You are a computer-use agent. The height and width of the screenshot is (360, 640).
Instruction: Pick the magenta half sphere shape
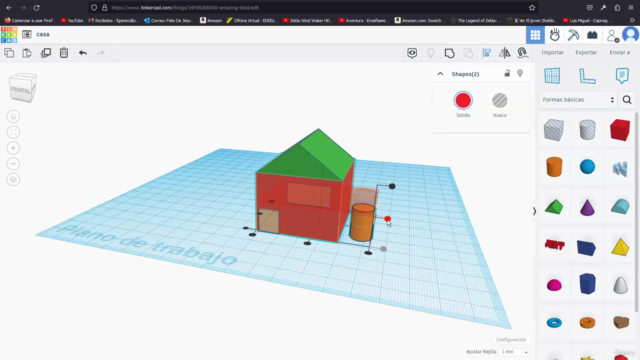point(554,285)
